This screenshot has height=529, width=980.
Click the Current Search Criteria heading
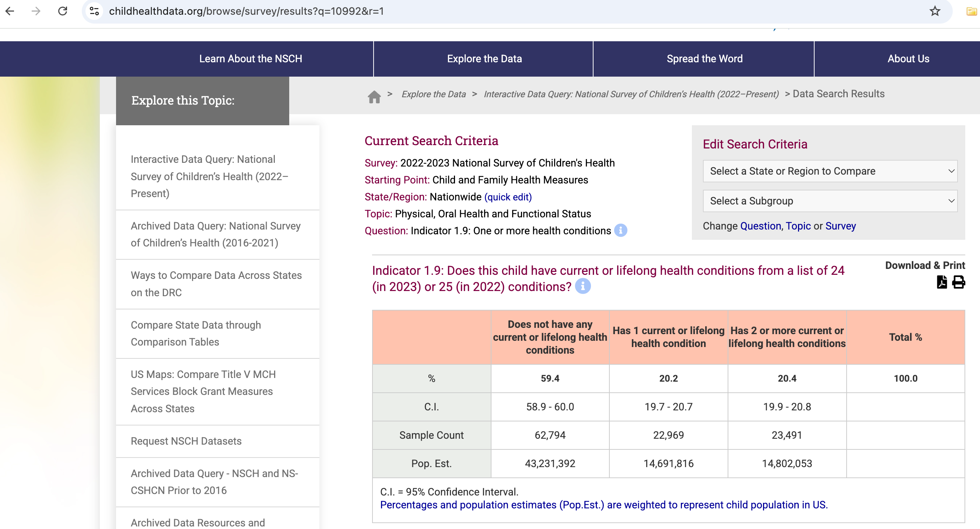click(x=431, y=141)
